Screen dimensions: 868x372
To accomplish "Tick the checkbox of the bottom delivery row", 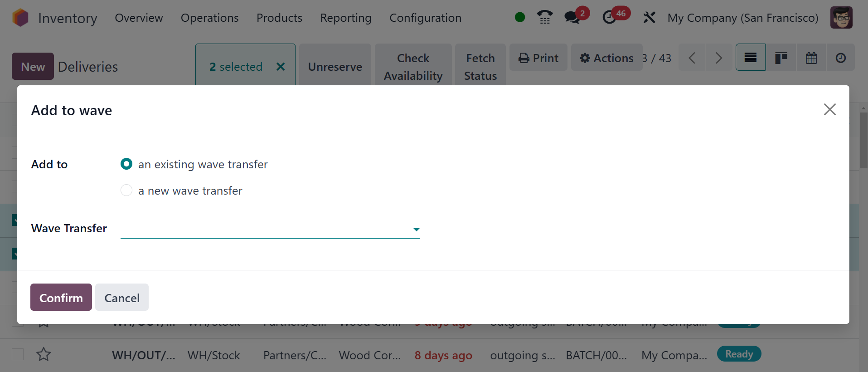I will [18, 354].
